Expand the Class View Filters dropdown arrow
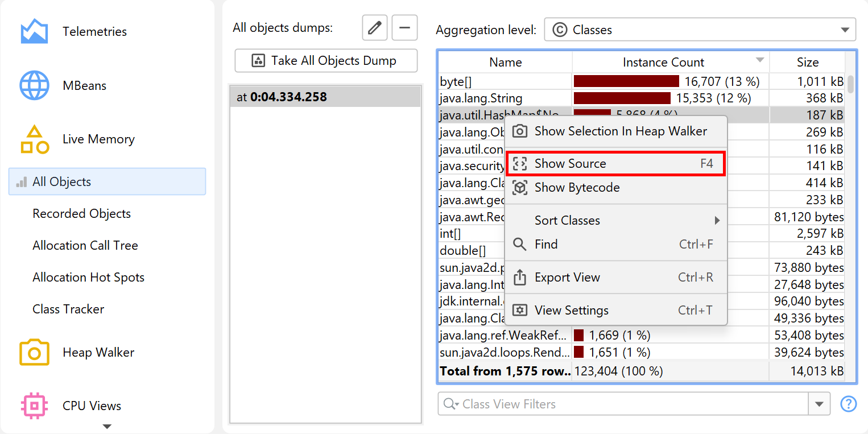The width and height of the screenshot is (868, 434). tap(819, 404)
